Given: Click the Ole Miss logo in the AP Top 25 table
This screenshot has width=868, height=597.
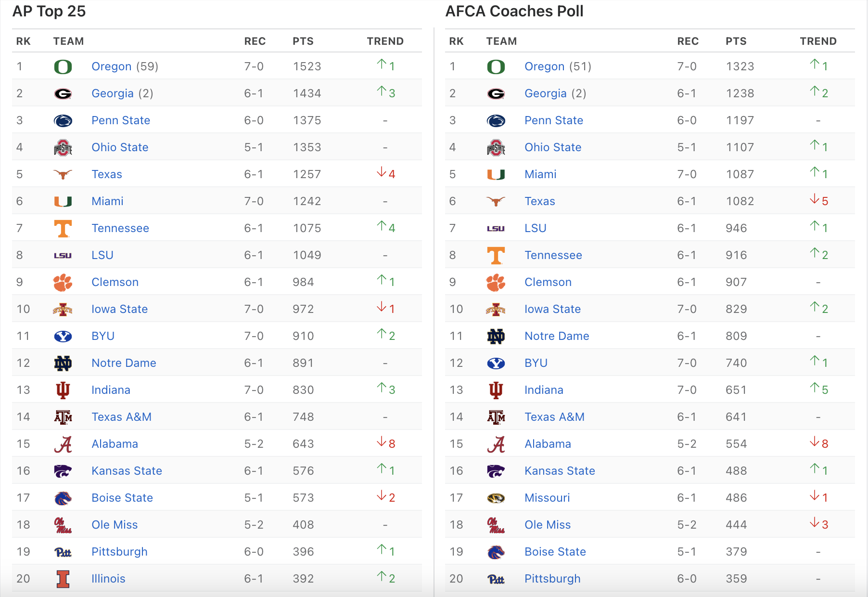Looking at the screenshot, I should pos(63,525).
